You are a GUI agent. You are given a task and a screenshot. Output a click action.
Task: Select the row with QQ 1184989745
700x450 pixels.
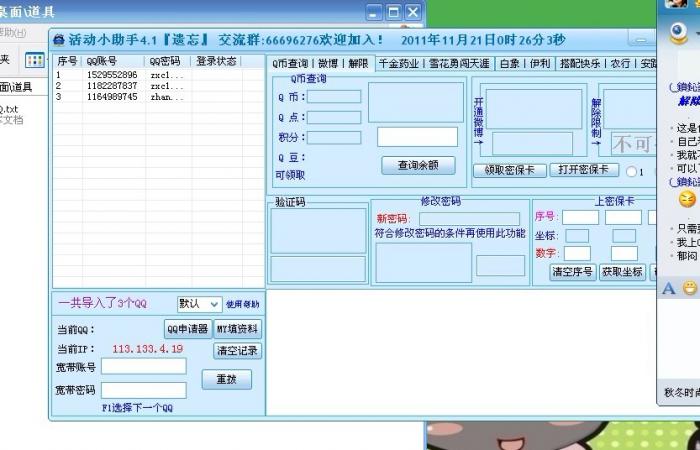pyautogui.click(x=158, y=97)
